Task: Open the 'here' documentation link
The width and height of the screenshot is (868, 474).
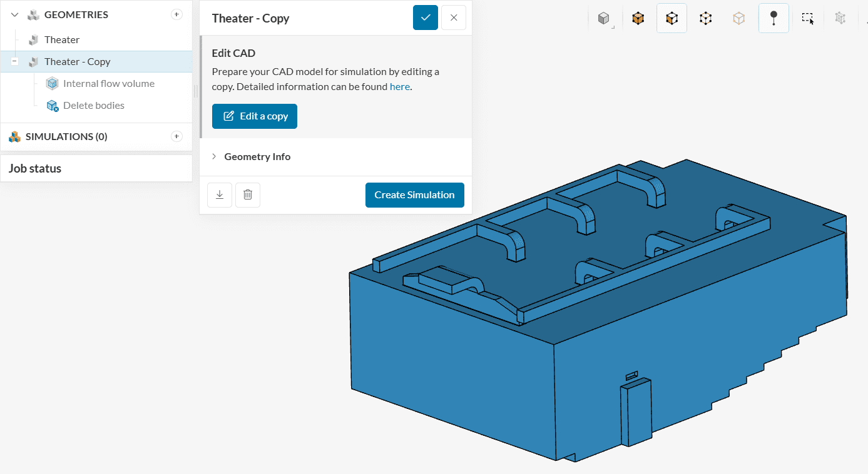Action: click(399, 87)
